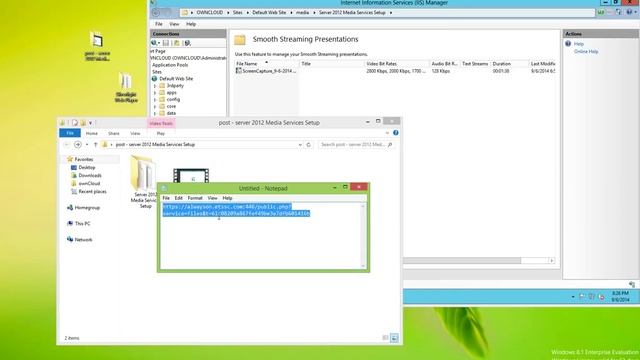Open the Format menu in Notepad

pos(195,198)
